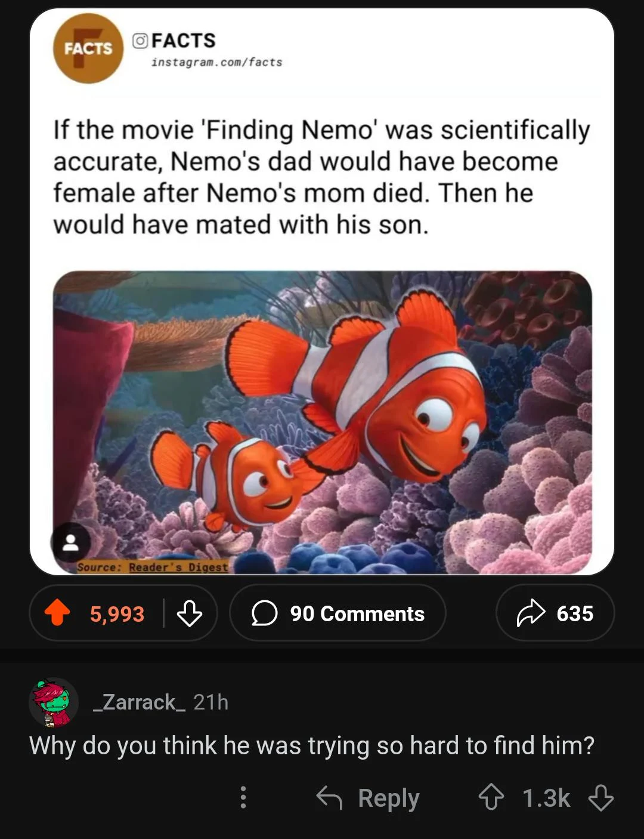Image resolution: width=644 pixels, height=839 pixels.
Task: Downvote the post
Action: (190, 613)
